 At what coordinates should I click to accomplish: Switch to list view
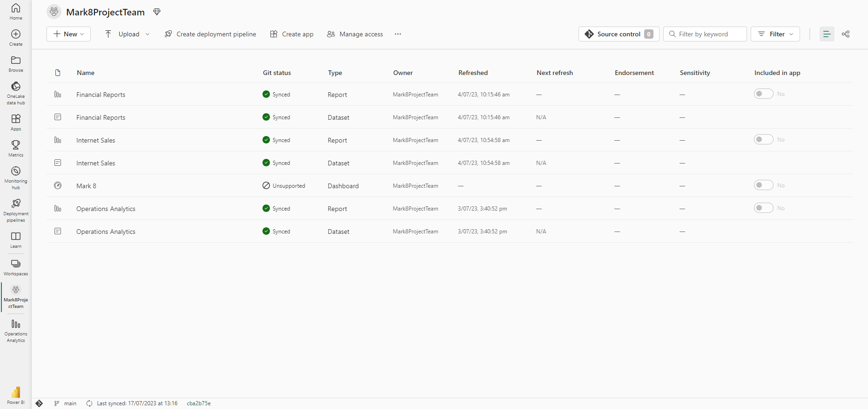point(827,34)
